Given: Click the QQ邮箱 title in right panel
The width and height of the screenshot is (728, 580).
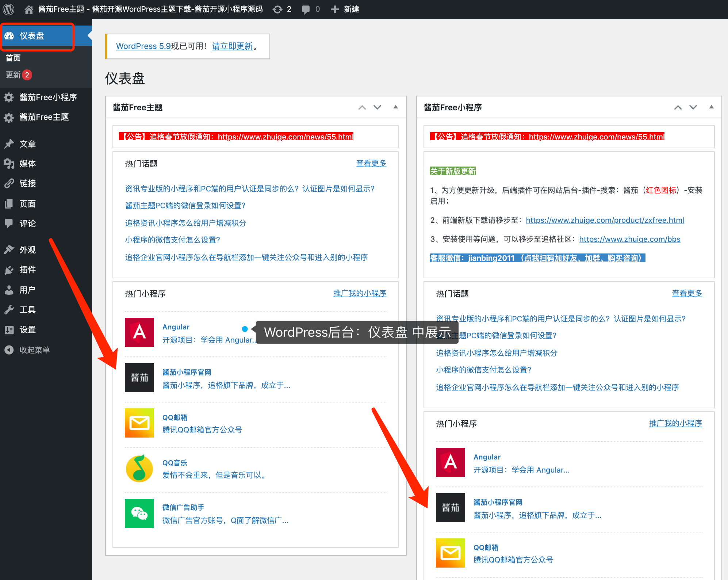Looking at the screenshot, I should (486, 547).
